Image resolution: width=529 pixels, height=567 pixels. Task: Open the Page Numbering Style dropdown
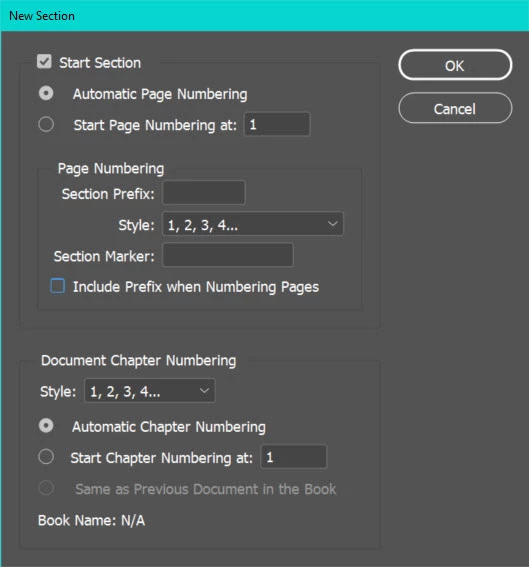[252, 224]
